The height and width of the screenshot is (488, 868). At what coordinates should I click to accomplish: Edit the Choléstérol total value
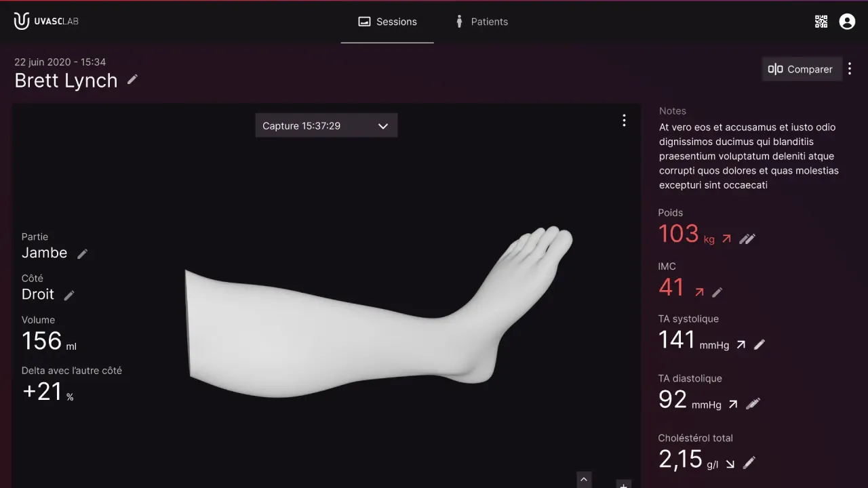[749, 464]
